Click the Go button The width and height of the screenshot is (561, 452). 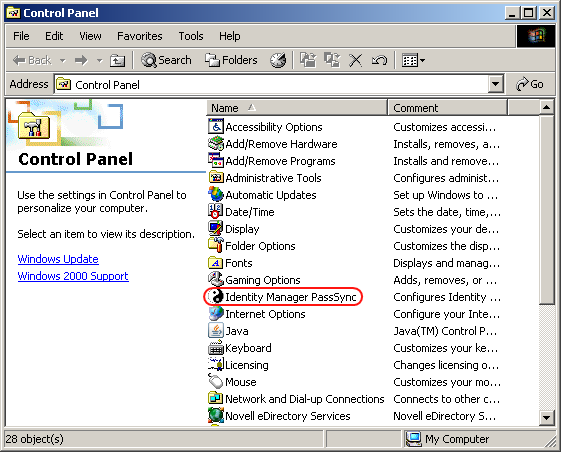(x=530, y=84)
